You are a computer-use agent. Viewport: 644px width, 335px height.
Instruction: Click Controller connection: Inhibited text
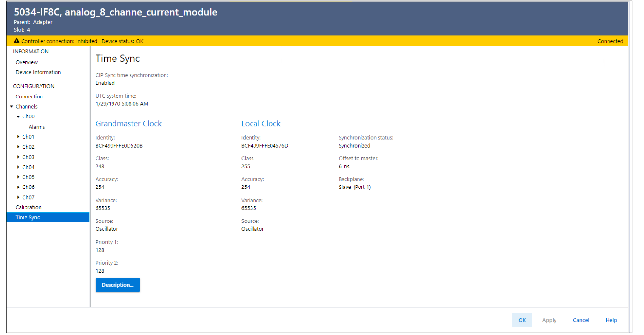[x=59, y=41]
